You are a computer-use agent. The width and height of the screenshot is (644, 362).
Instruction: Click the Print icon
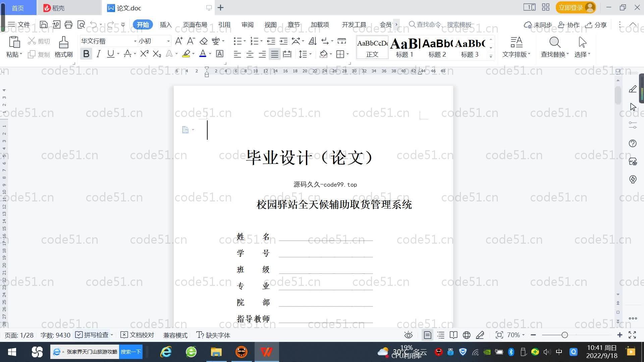point(68,24)
